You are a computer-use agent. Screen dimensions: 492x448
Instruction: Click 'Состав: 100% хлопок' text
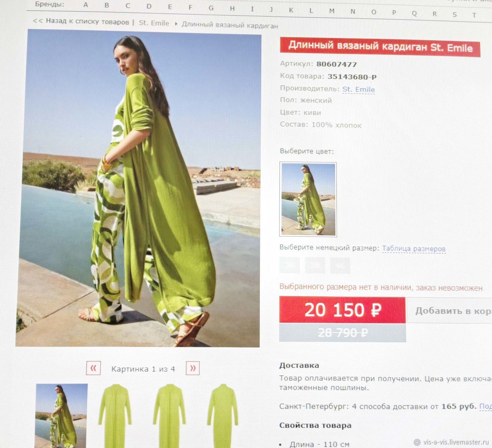coord(320,125)
